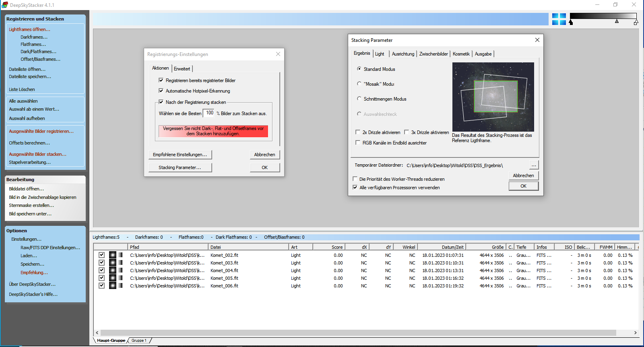Image resolution: width=644 pixels, height=347 pixels.
Task: Toggle Nach der Registrierung stacken checkbox
Action: pos(161,102)
